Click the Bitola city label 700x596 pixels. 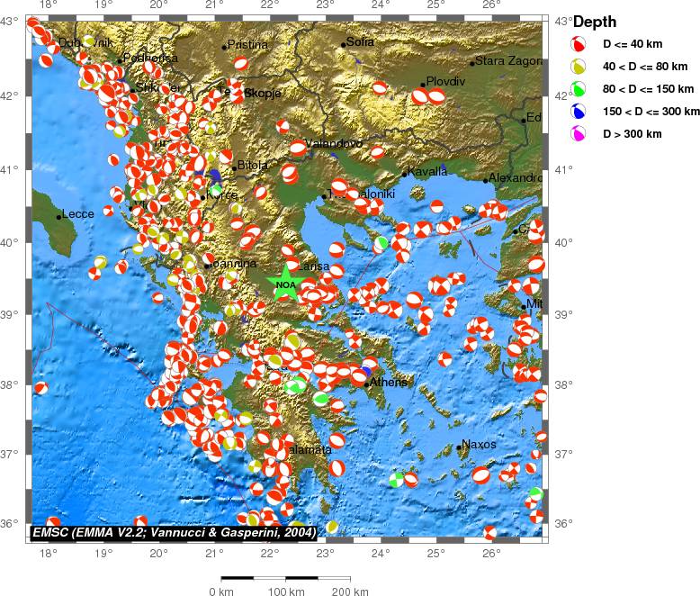254,166
